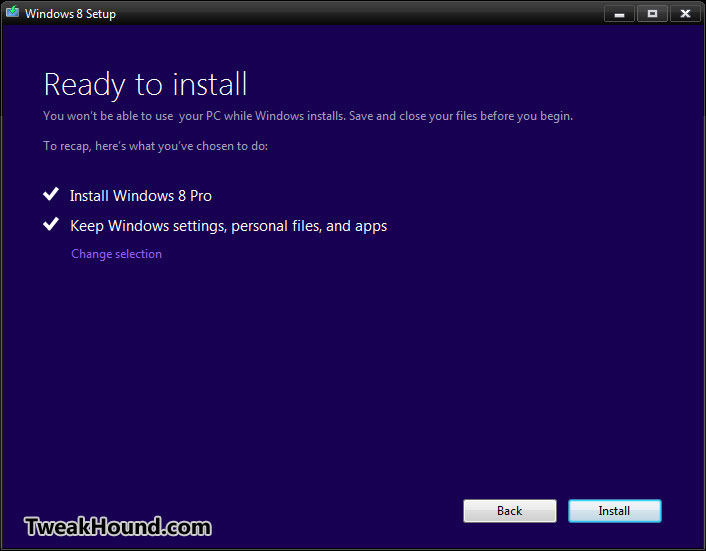
Task: Select the 'Install Windows 8 Pro' text
Action: (140, 196)
